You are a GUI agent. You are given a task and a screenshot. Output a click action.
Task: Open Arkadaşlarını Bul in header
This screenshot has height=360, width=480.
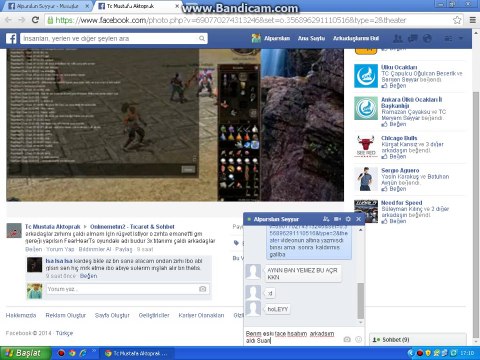click(356, 39)
